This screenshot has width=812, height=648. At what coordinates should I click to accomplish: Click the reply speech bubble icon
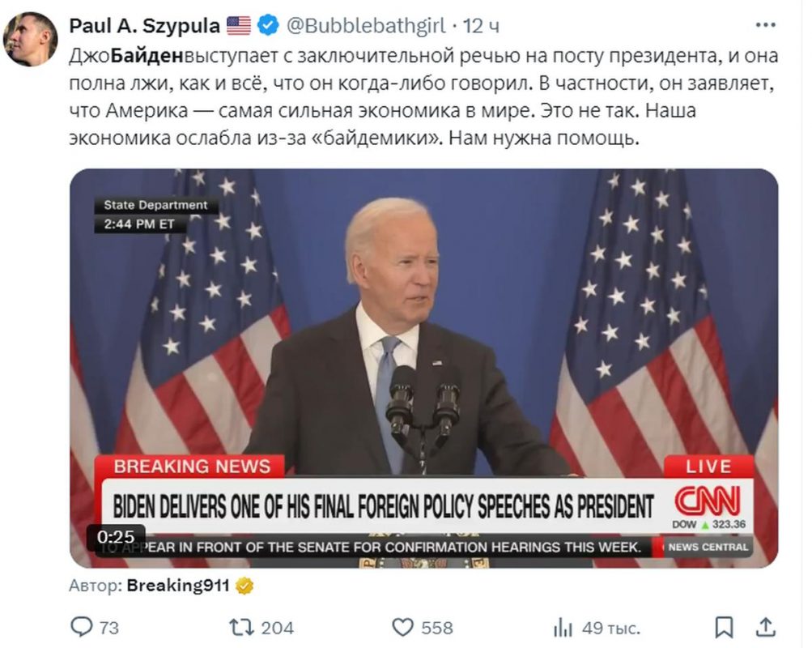[x=81, y=627]
